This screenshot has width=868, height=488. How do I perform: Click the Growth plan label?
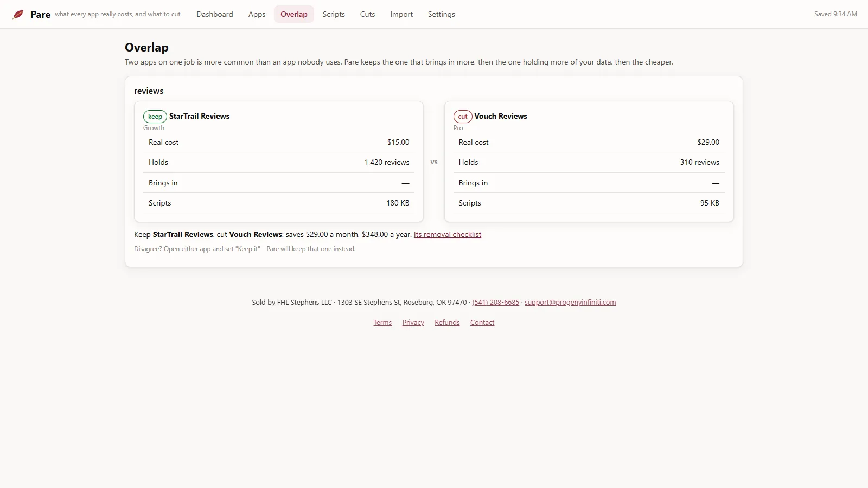(154, 128)
